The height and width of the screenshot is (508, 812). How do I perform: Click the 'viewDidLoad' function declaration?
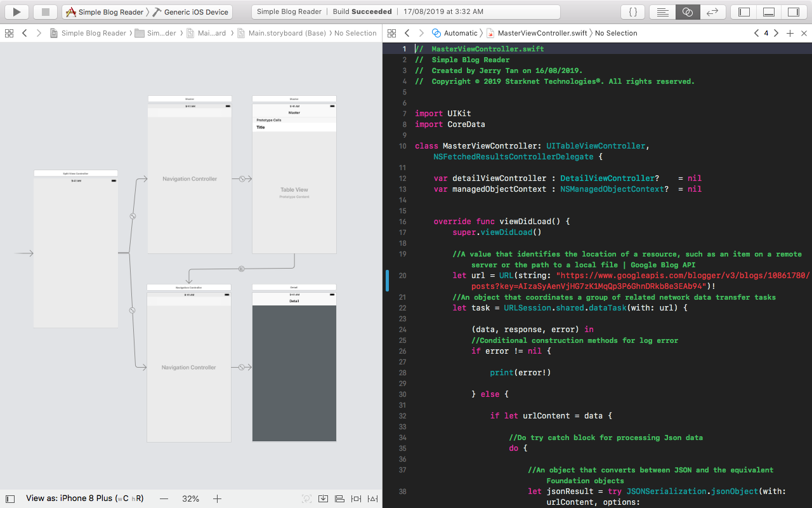502,222
